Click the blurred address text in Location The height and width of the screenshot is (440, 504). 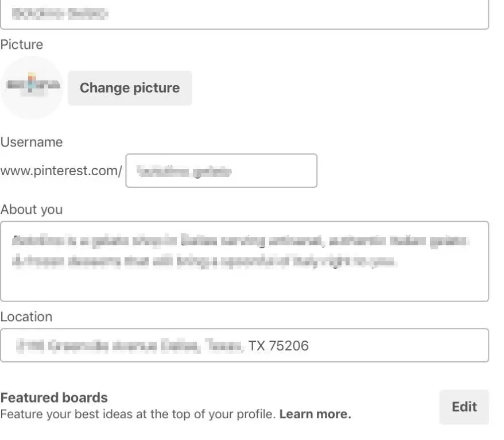[130, 346]
